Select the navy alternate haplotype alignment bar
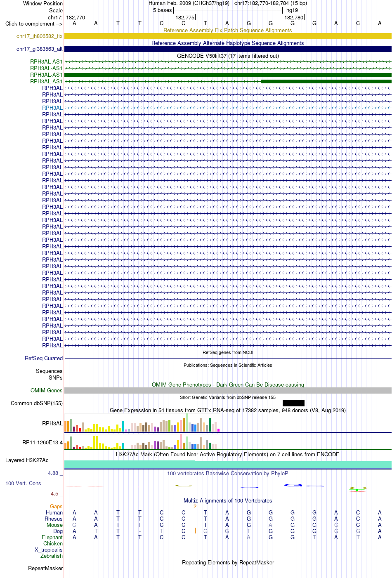392x578 pixels. tap(228, 49)
